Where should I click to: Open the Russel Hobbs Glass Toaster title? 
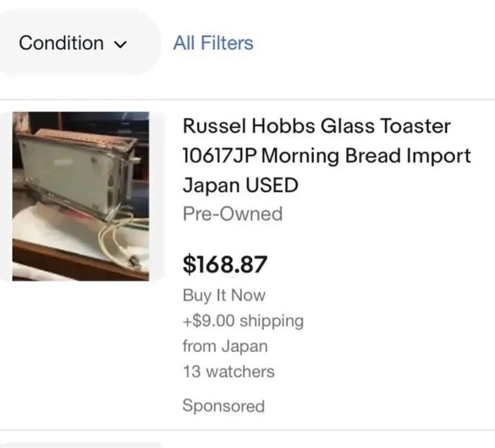(x=316, y=126)
